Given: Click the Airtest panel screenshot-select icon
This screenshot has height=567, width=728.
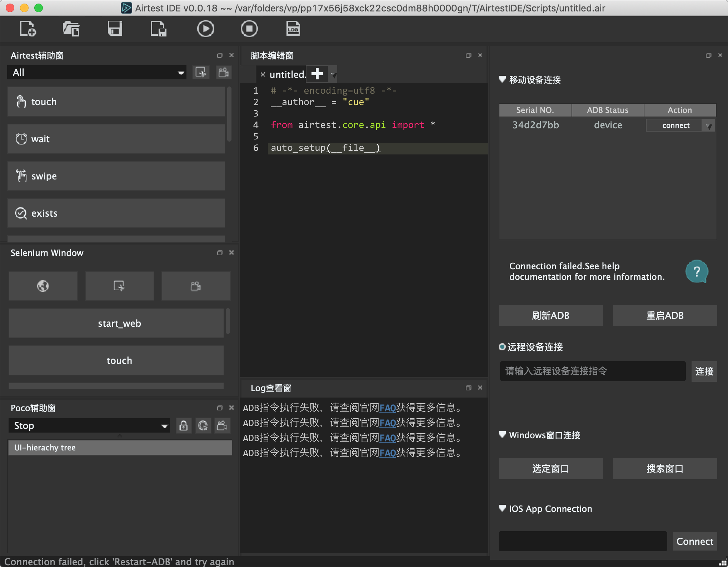Looking at the screenshot, I should (x=201, y=73).
